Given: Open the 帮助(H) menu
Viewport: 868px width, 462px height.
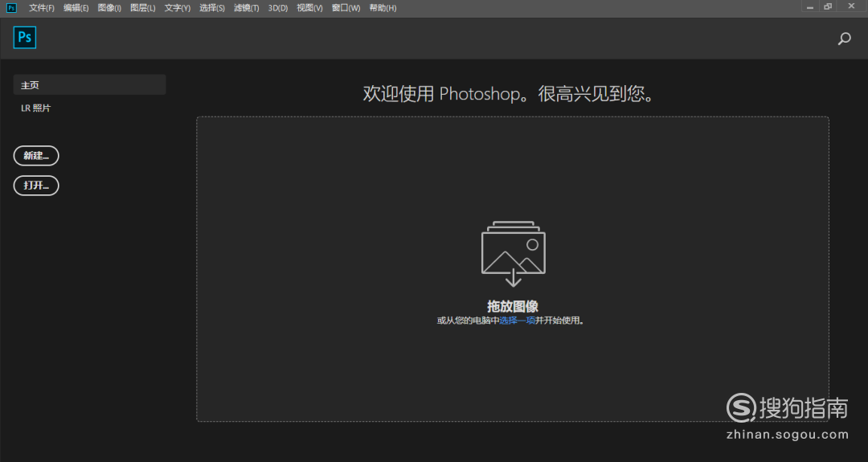Looking at the screenshot, I should coord(383,8).
